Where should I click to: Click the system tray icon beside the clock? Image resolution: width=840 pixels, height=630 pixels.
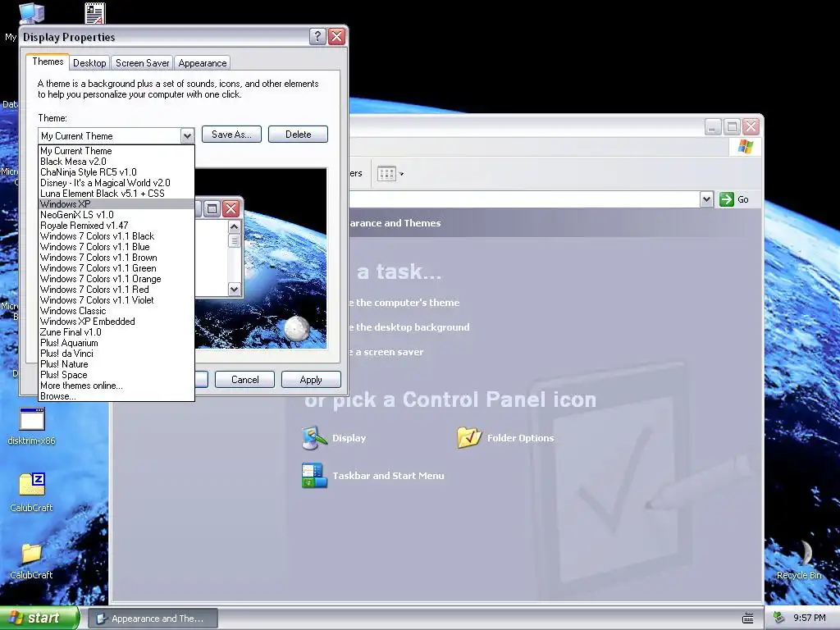pos(779,618)
